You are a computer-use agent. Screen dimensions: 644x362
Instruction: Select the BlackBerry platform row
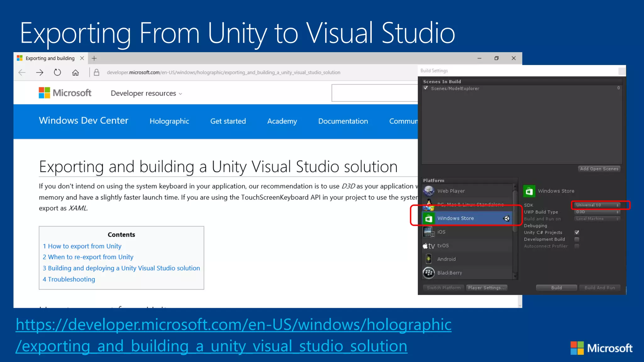click(x=467, y=273)
